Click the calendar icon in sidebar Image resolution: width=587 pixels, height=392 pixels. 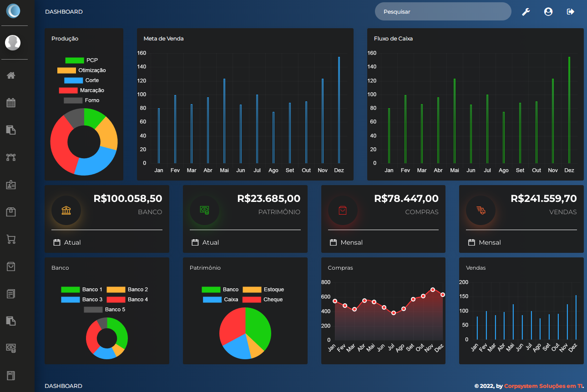click(x=11, y=103)
